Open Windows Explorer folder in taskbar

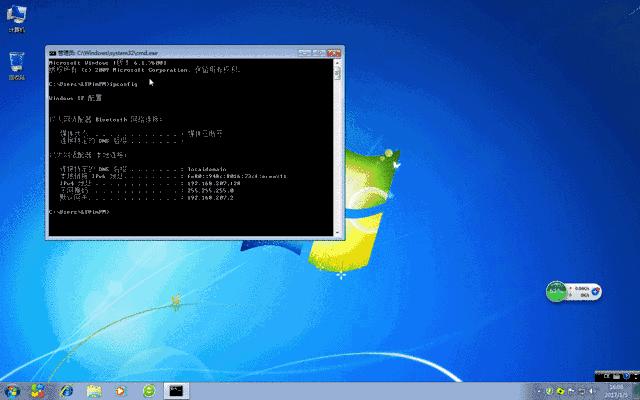point(94,390)
